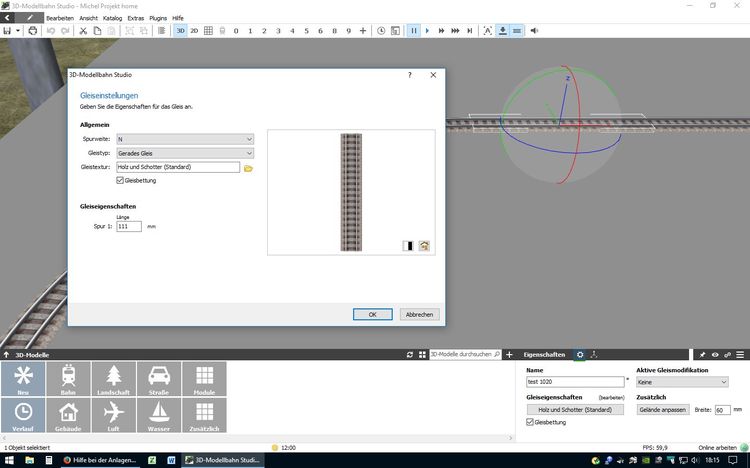750x468 pixels.
Task: Select the Landschaft tree category tile
Action: 114,379
